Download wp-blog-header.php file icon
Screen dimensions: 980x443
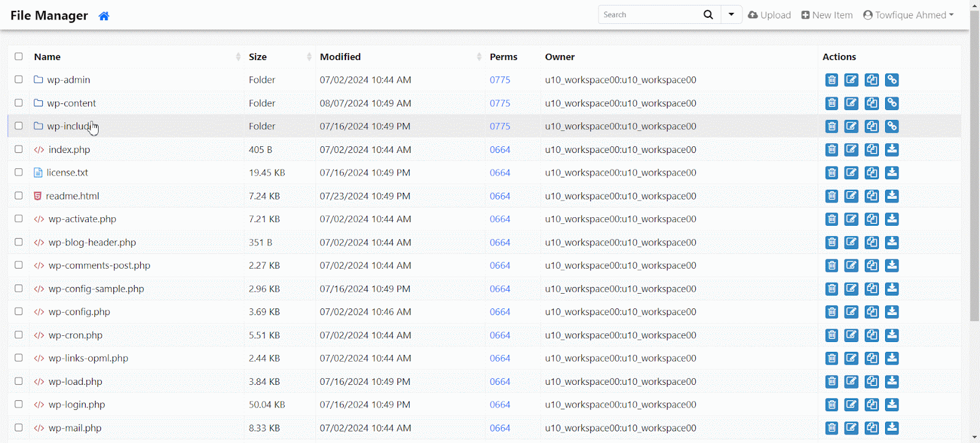click(x=892, y=242)
